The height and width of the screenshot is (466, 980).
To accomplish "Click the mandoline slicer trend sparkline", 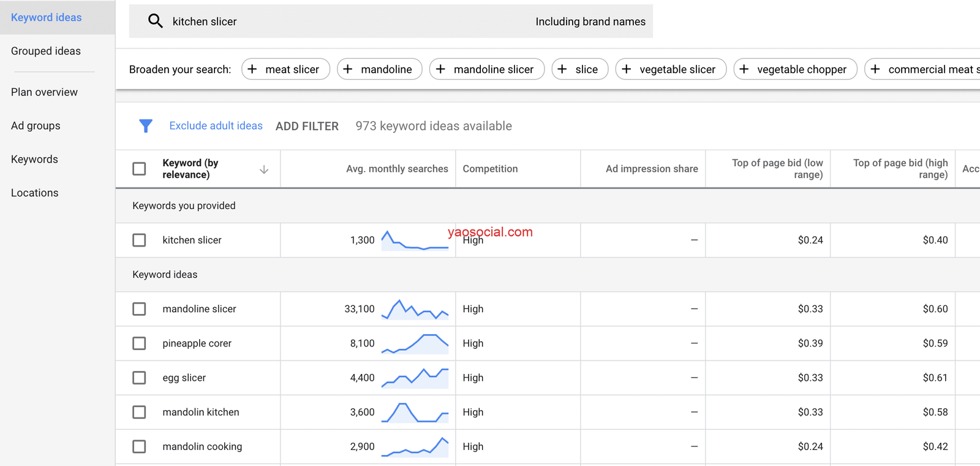I will pyautogui.click(x=415, y=310).
